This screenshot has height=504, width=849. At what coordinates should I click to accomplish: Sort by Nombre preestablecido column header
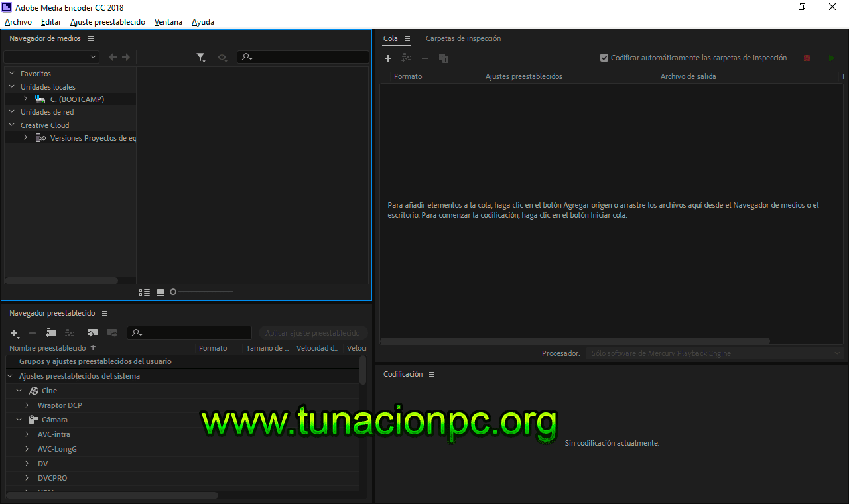point(48,348)
